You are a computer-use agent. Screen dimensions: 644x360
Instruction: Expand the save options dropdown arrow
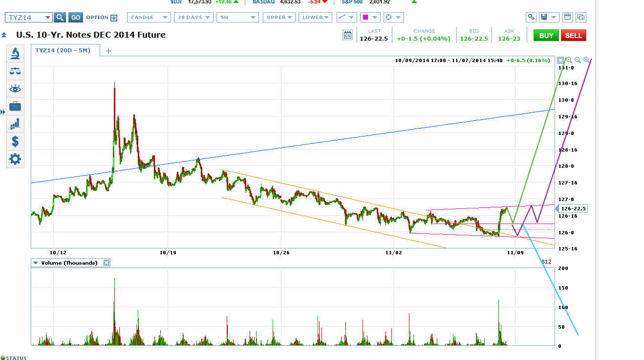tap(554, 18)
